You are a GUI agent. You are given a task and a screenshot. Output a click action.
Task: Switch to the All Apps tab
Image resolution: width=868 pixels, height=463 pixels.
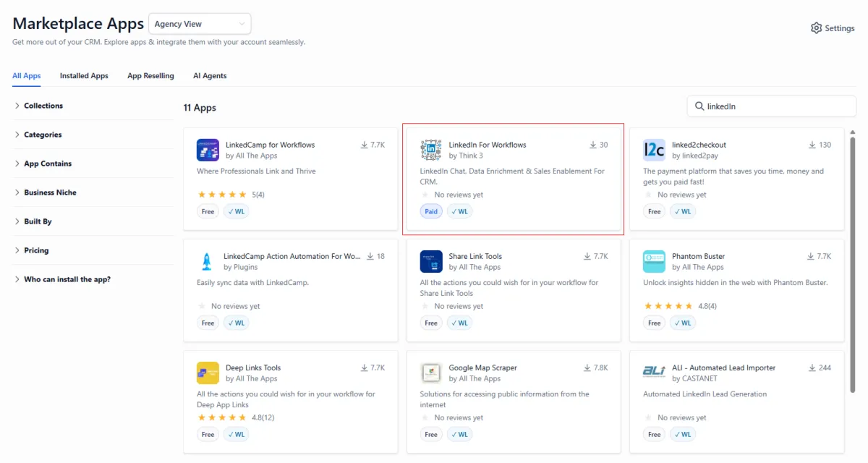click(x=27, y=76)
